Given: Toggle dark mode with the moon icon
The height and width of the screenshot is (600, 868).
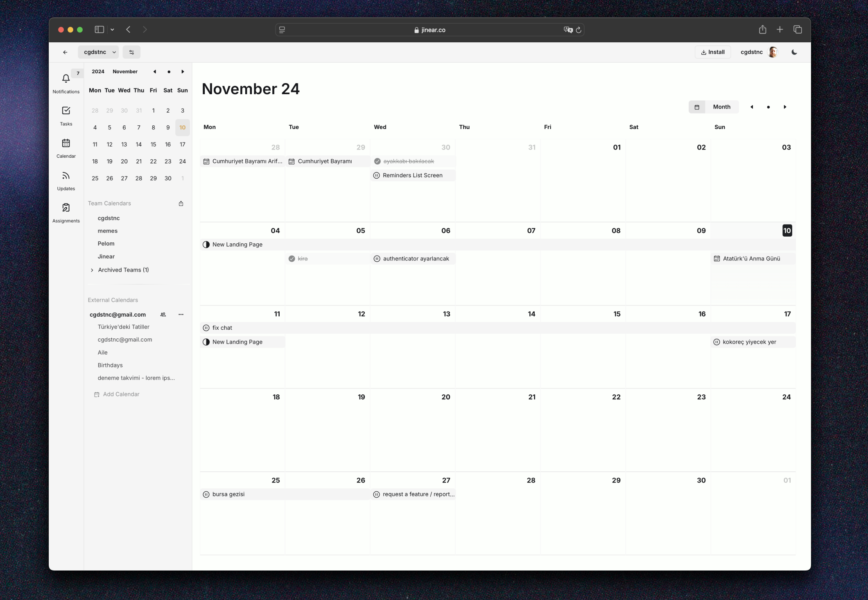Looking at the screenshot, I should [793, 52].
